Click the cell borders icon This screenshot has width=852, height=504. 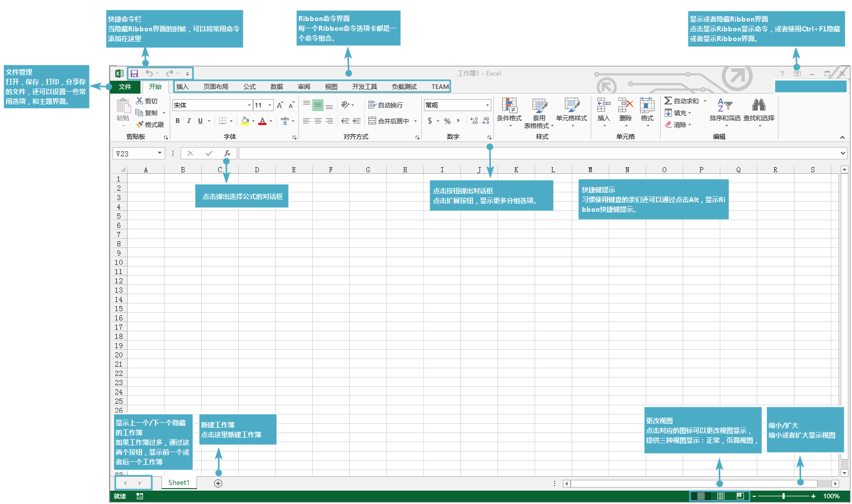point(222,121)
